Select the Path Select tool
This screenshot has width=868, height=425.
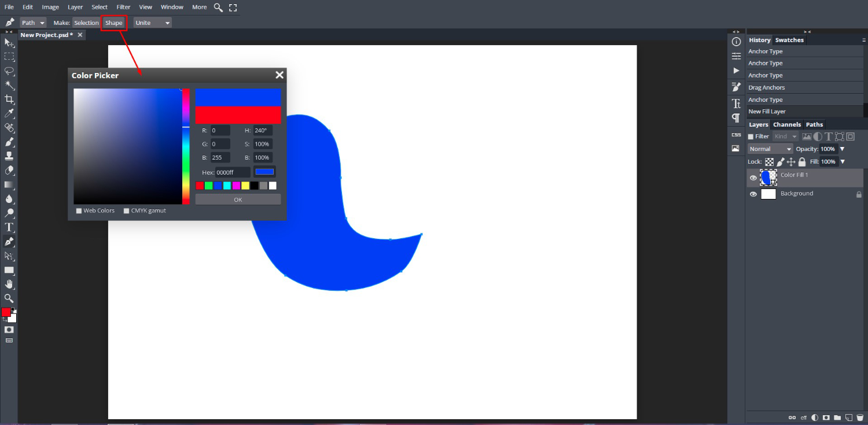point(9,256)
